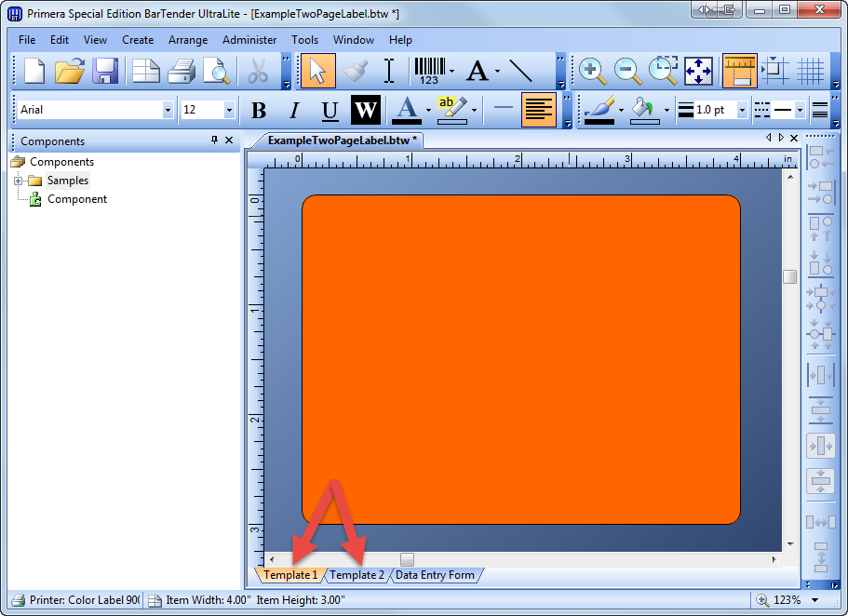Open the Arial font name dropdown
Screen dimensions: 848x616
[x=168, y=110]
